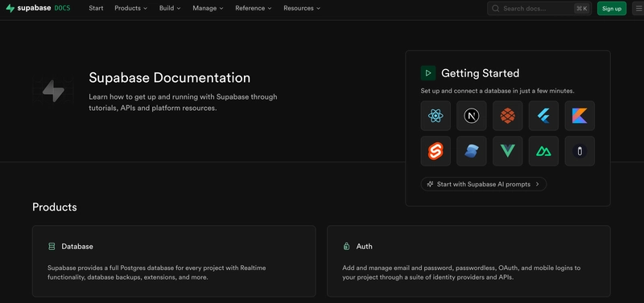Open the Vue quickstart icon
644x303 pixels.
[x=508, y=151]
